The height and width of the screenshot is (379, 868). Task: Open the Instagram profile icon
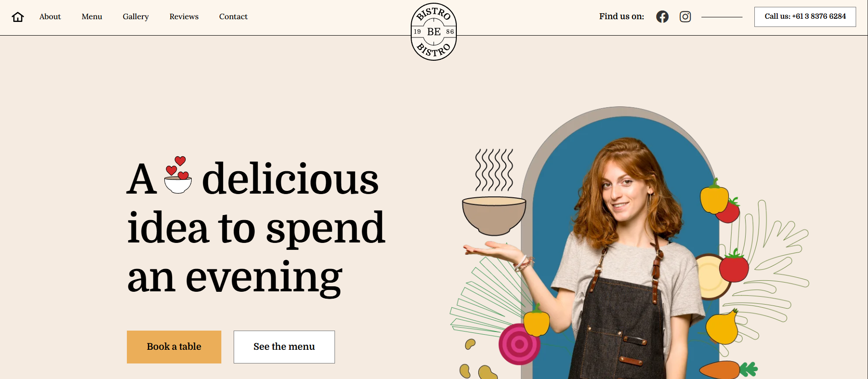(685, 17)
